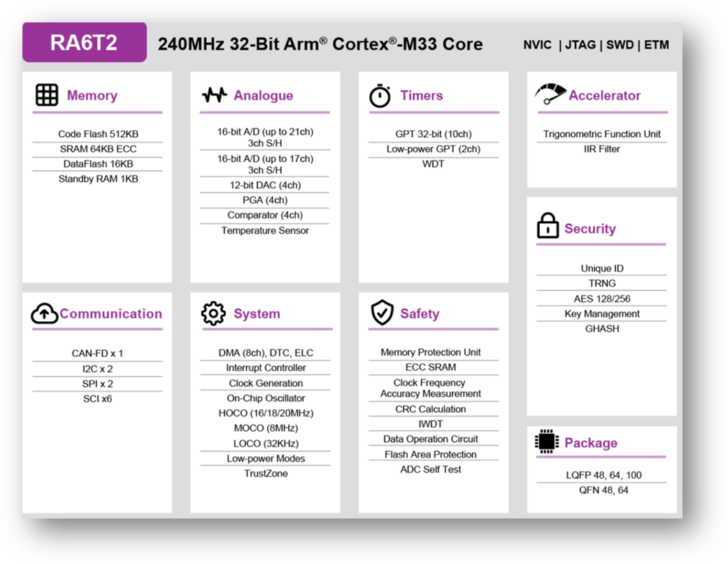Click the Security padlock icon
Image resolution: width=728 pixels, height=564 pixels.
tap(548, 225)
